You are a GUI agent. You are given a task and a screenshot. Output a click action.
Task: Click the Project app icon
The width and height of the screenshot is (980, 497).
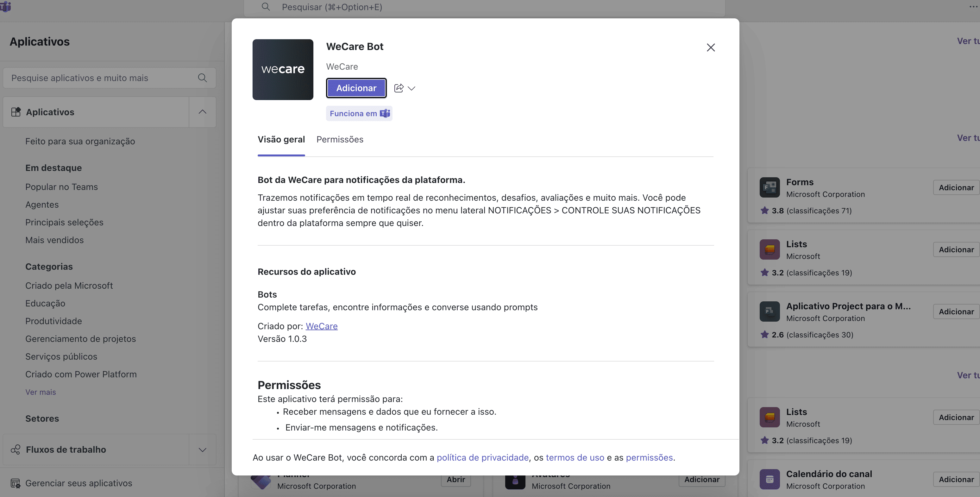769,312
